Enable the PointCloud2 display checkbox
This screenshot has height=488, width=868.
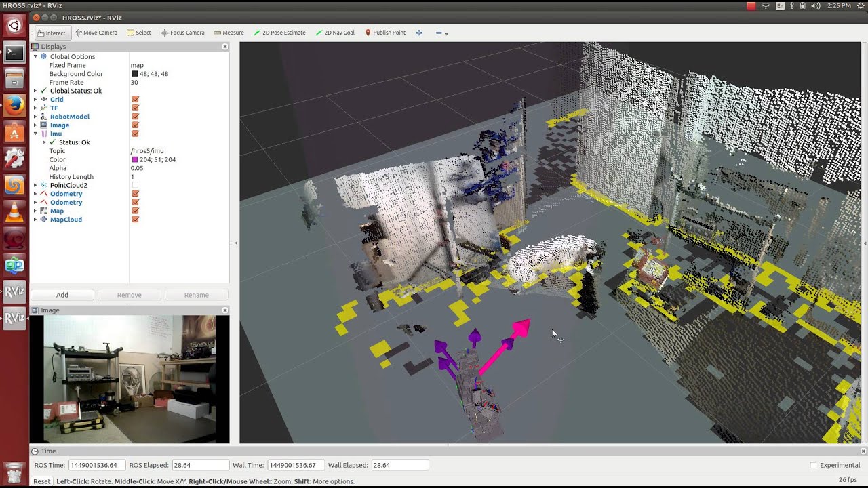[x=135, y=185]
